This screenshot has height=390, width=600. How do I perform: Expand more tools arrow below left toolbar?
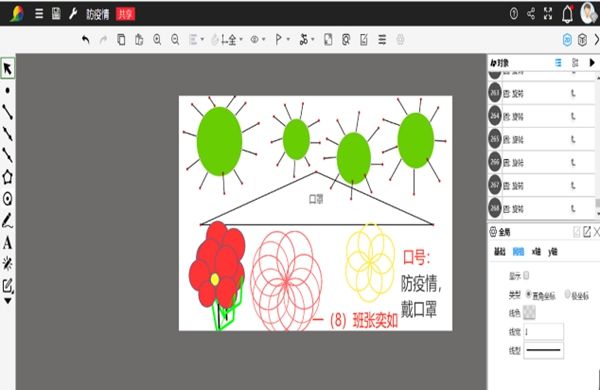click(7, 301)
